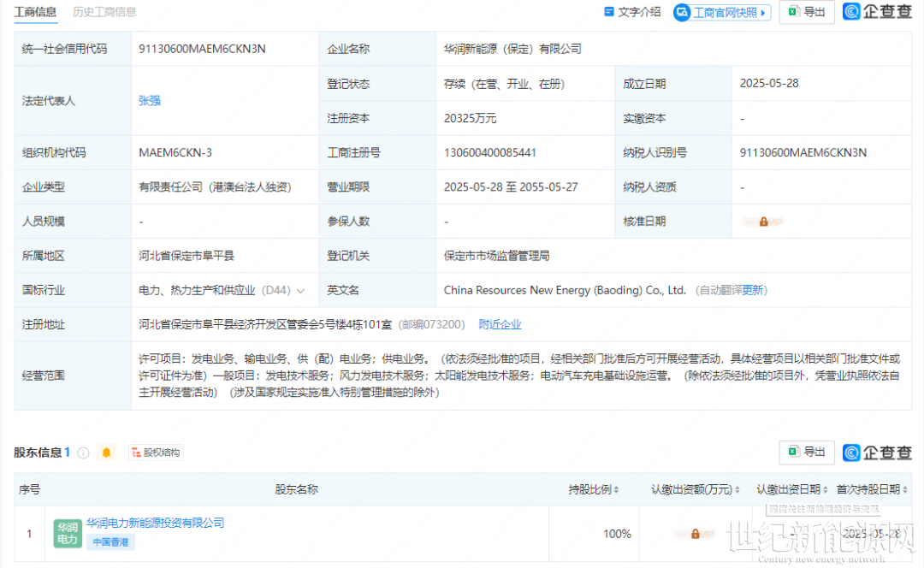The width and height of the screenshot is (924, 568).
Task: Select organization code MAEM6CKN-3
Action: [175, 152]
